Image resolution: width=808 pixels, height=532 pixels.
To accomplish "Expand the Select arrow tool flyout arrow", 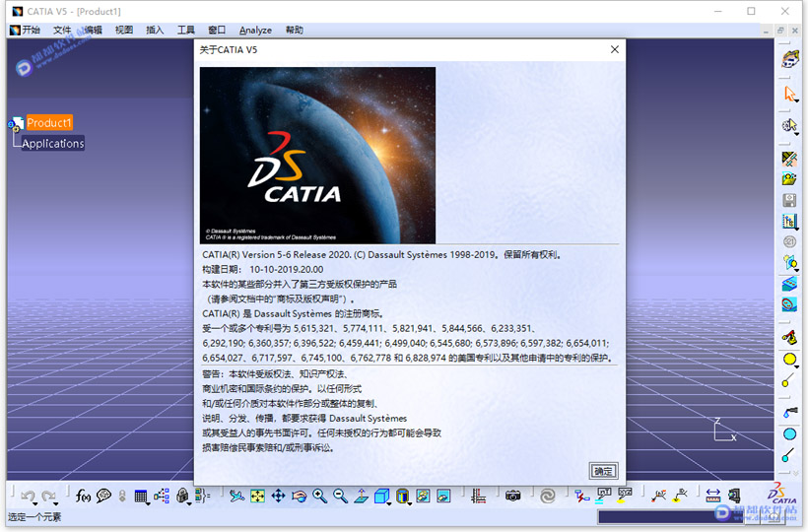I will 796,101.
